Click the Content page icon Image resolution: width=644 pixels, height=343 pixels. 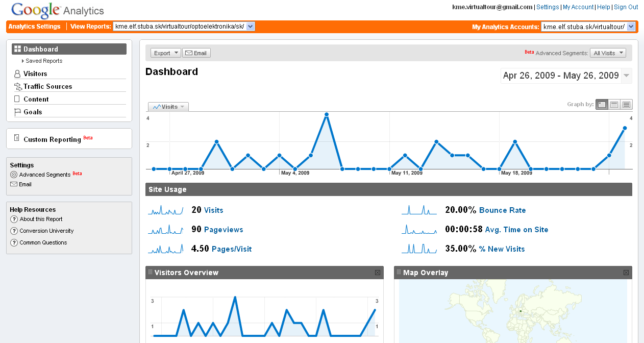(18, 99)
